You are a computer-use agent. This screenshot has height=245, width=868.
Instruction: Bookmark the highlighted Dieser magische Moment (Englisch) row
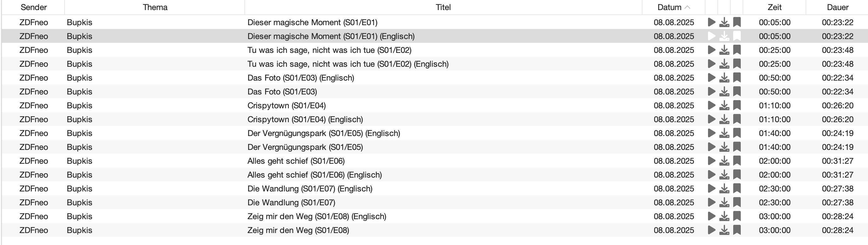click(x=737, y=36)
